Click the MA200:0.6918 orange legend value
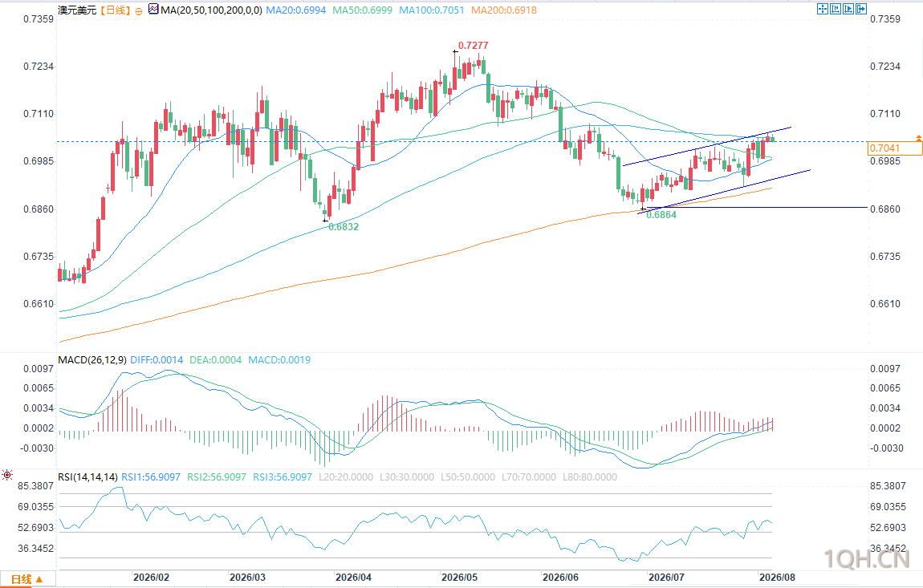This screenshot has width=923, height=588. [x=504, y=10]
